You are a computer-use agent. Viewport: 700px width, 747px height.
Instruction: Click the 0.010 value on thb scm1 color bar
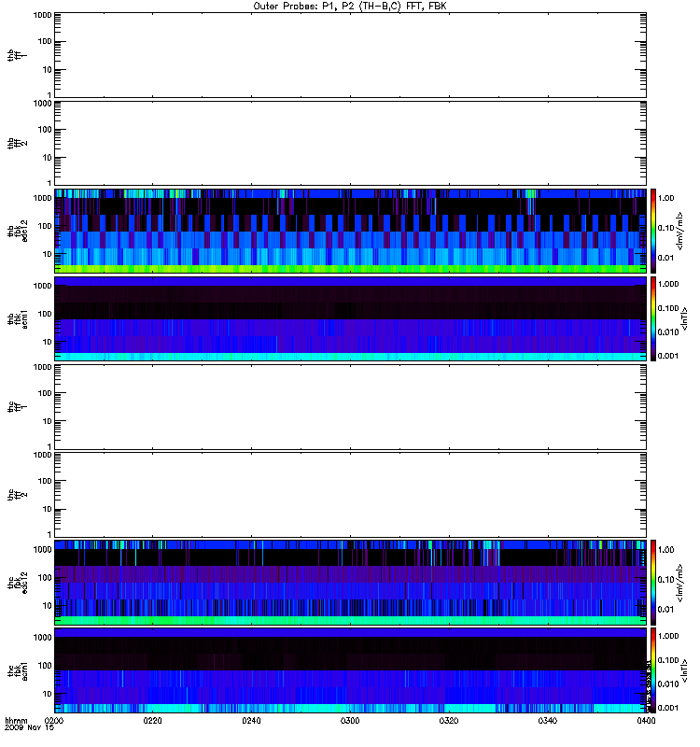pos(668,332)
